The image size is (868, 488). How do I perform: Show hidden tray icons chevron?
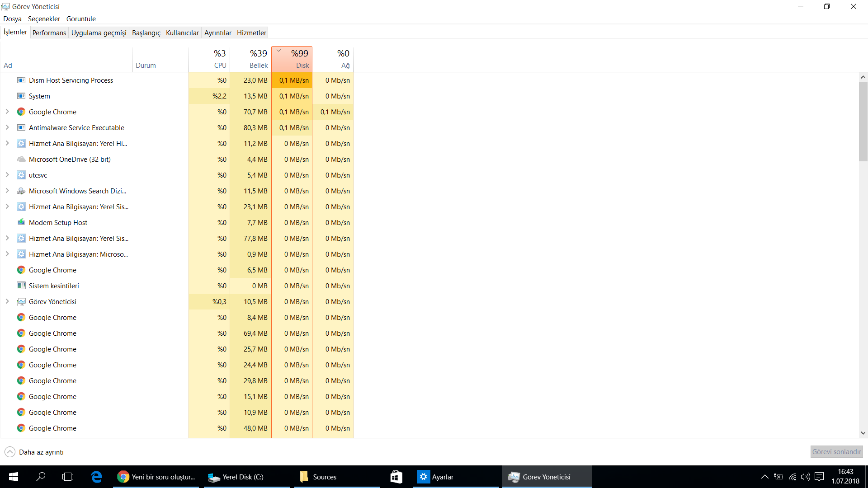point(764,477)
